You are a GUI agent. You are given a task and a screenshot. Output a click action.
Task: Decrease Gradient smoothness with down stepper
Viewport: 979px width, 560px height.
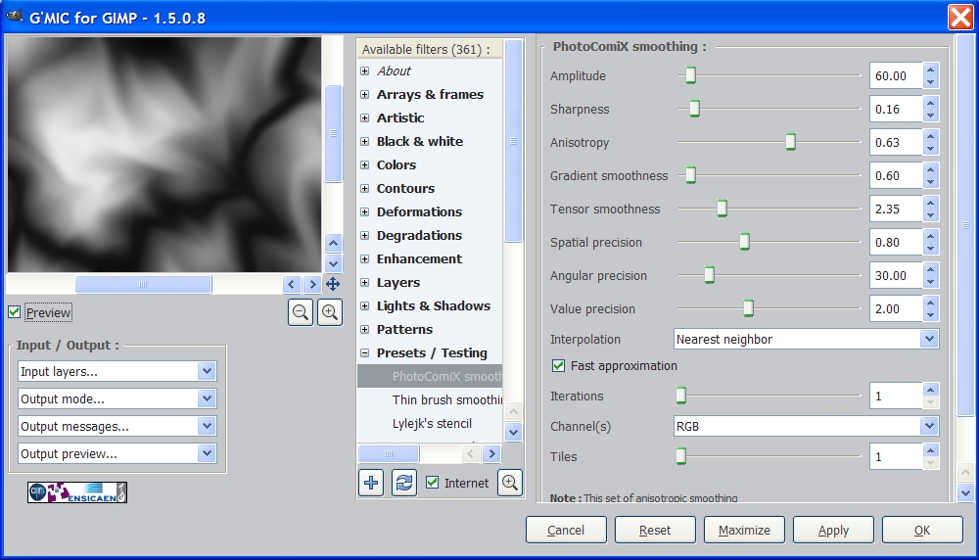pyautogui.click(x=930, y=182)
